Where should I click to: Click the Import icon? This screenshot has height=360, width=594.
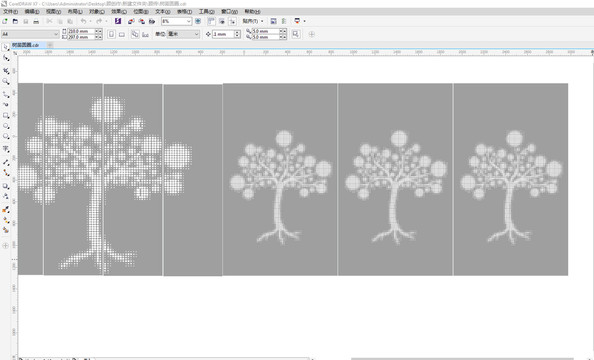point(131,21)
